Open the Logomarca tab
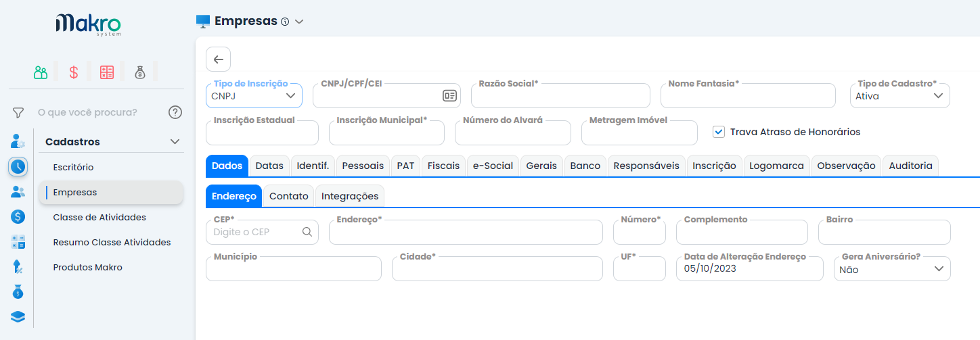This screenshot has width=980, height=340. point(776,166)
